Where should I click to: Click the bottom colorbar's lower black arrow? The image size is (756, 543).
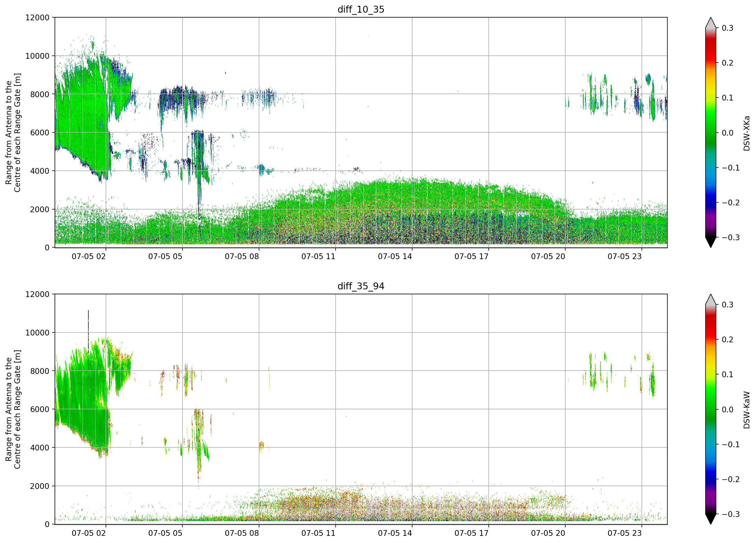(711, 519)
